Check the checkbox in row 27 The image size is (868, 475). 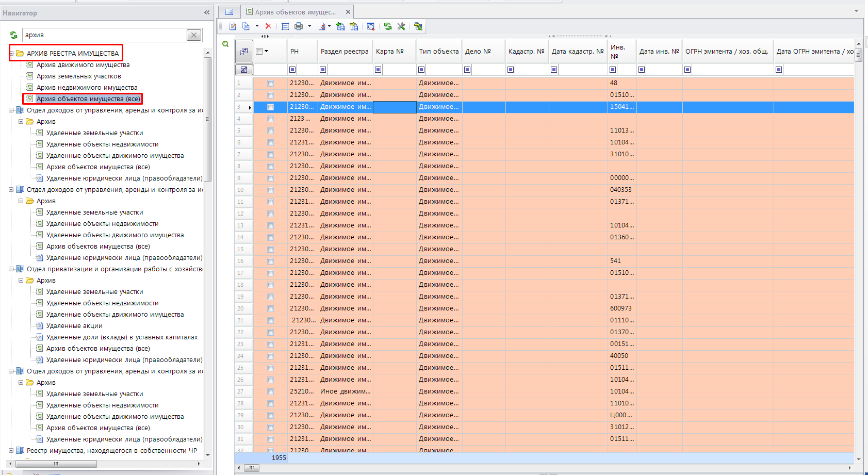(x=270, y=391)
